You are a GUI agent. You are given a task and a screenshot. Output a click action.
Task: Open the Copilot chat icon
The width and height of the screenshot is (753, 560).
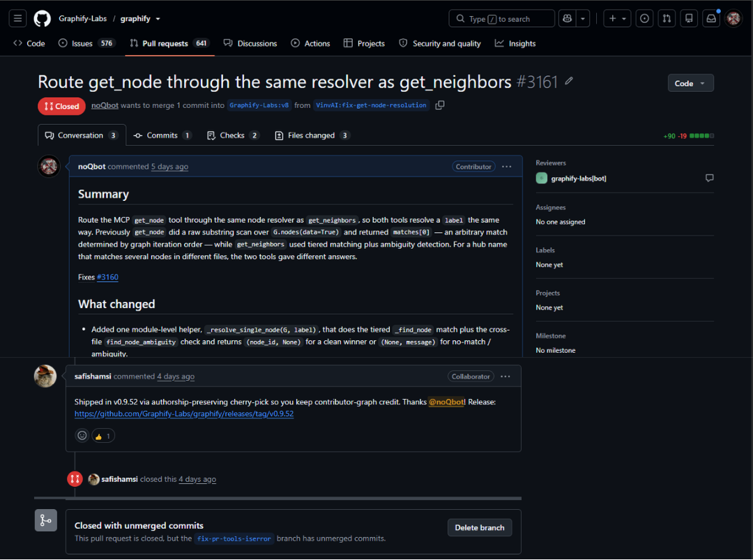pyautogui.click(x=567, y=19)
